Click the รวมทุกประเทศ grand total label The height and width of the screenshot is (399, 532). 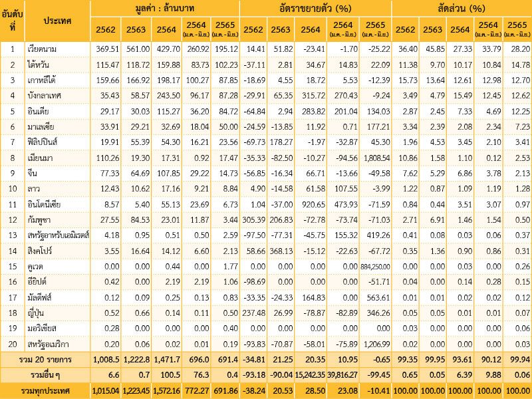pos(45,391)
